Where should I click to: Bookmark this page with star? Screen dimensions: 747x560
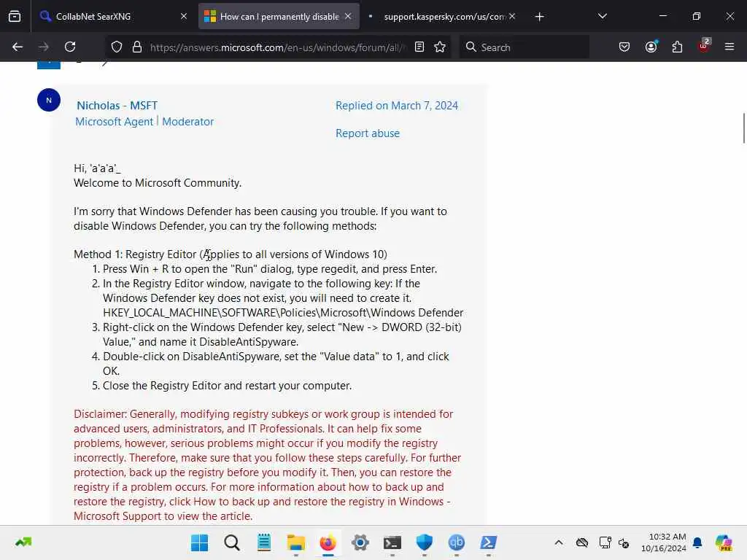(440, 47)
